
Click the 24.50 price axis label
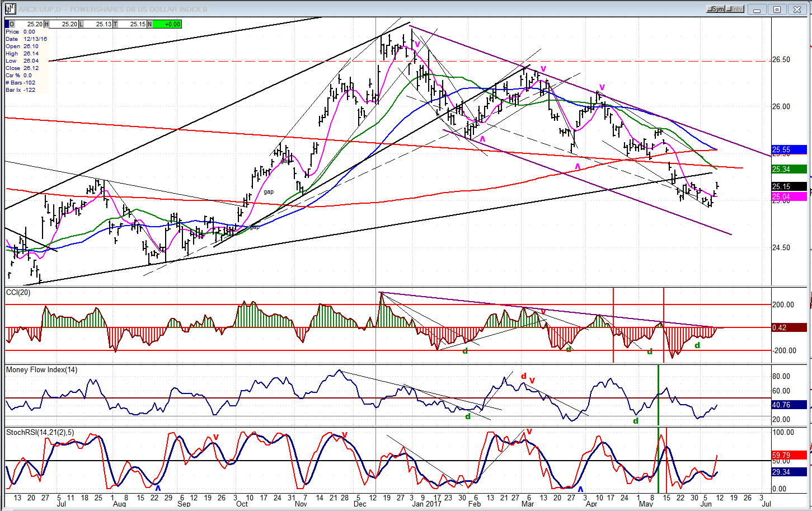[x=782, y=248]
